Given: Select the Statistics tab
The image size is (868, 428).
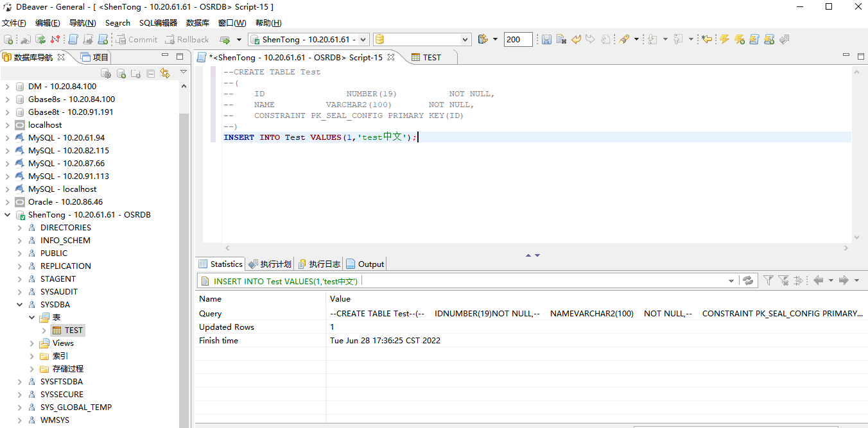Looking at the screenshot, I should [x=220, y=264].
